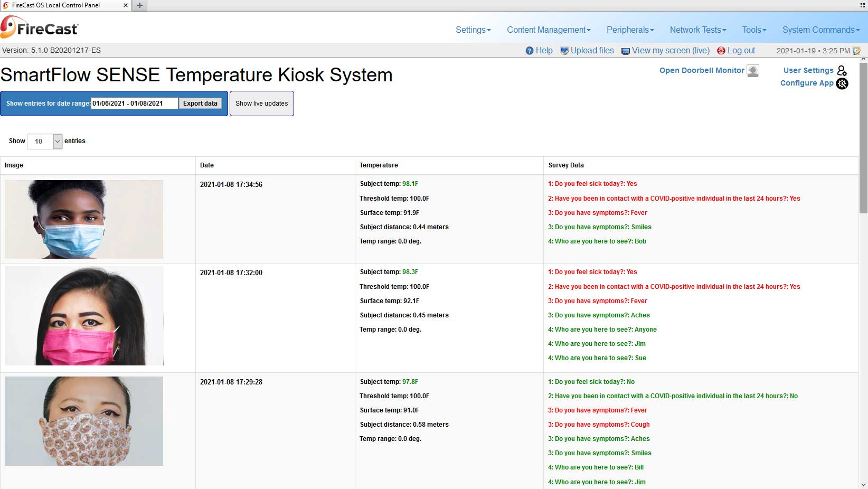Open a new browser tab with plus

tap(140, 5)
